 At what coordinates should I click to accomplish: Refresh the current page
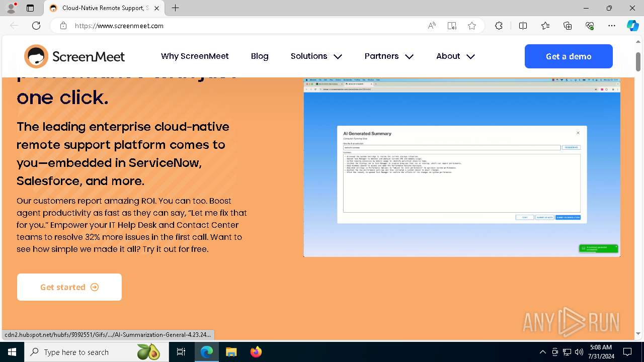[36, 26]
